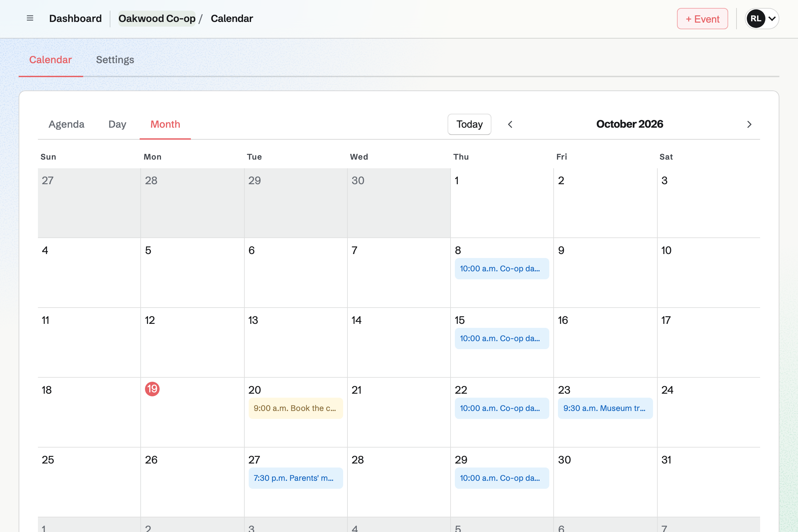Click the Sat column header
Viewport: 798px width, 532px height.
[x=666, y=157]
